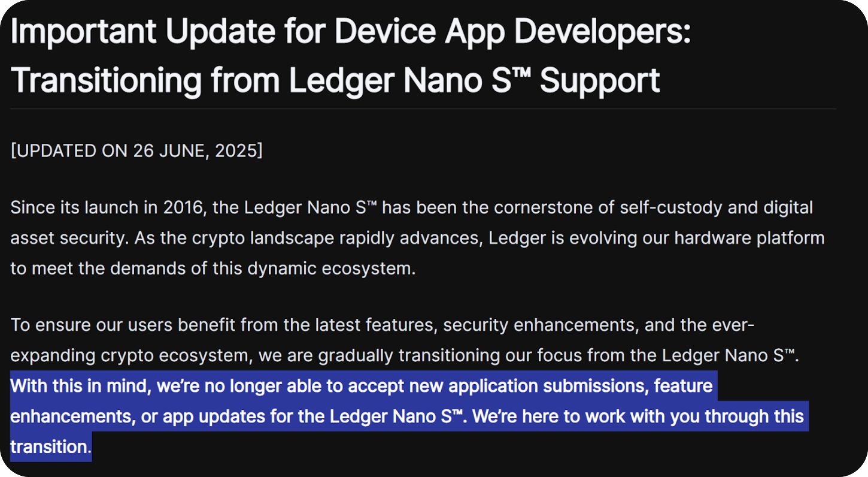Click the "Transitioning from Ledger Nano S™ Support" heading line
This screenshot has height=477, width=868.
pos(335,80)
